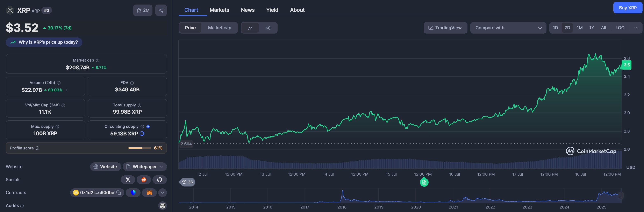
Task: Click the current price 3.5 axis label
Action: 627,65
